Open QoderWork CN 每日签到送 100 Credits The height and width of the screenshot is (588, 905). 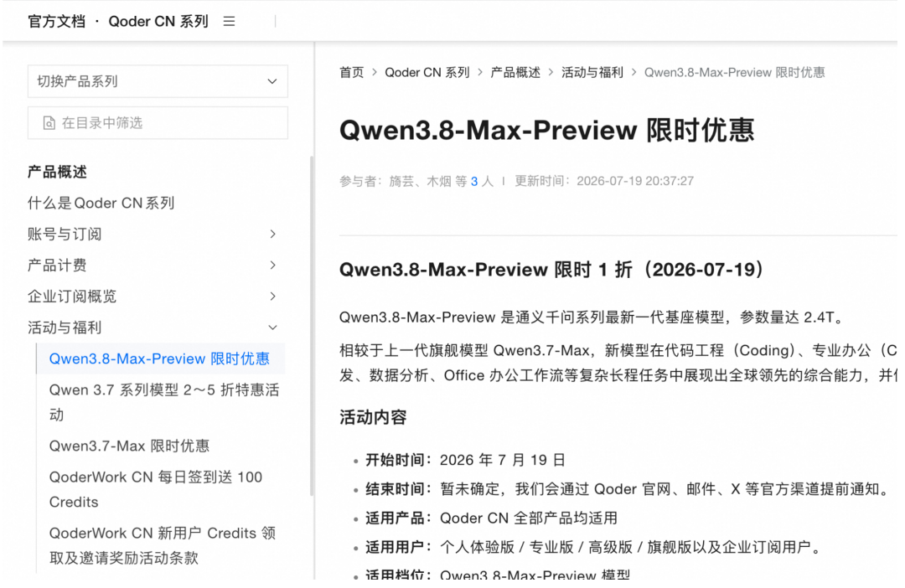click(156, 489)
